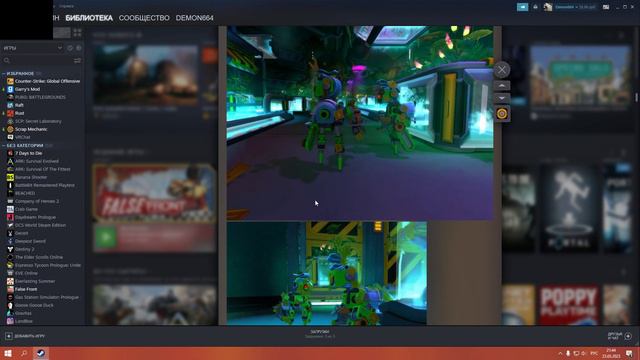The height and width of the screenshot is (360, 640).
Task: Open Steam notifications bell icon
Action: click(x=535, y=7)
